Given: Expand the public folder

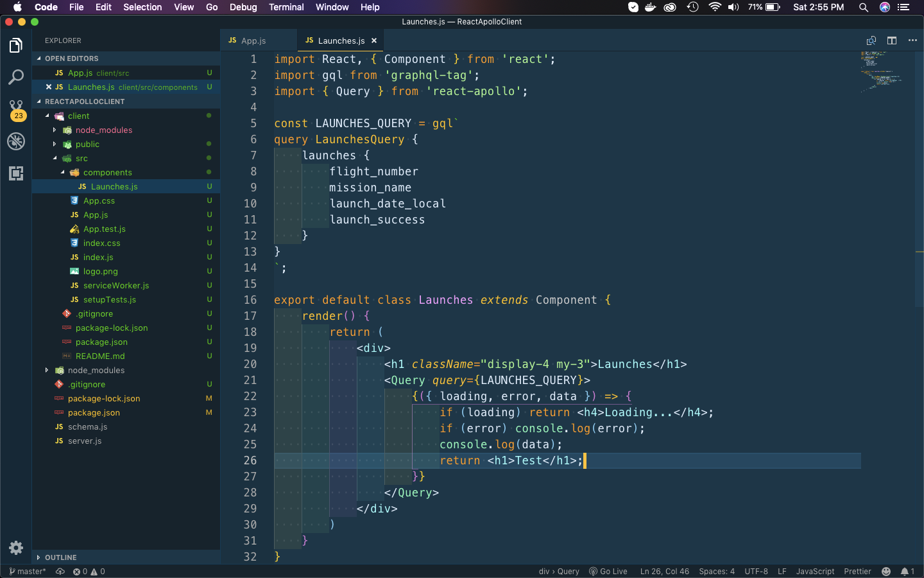Looking at the screenshot, I should (87, 144).
